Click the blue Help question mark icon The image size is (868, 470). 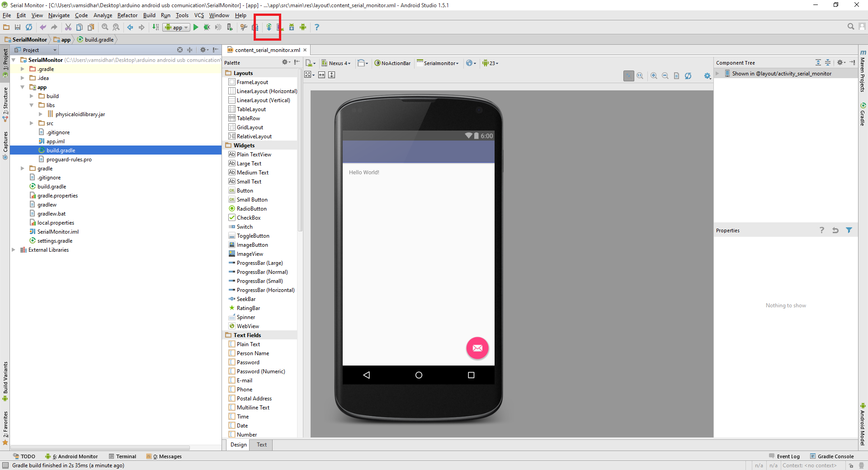click(317, 27)
